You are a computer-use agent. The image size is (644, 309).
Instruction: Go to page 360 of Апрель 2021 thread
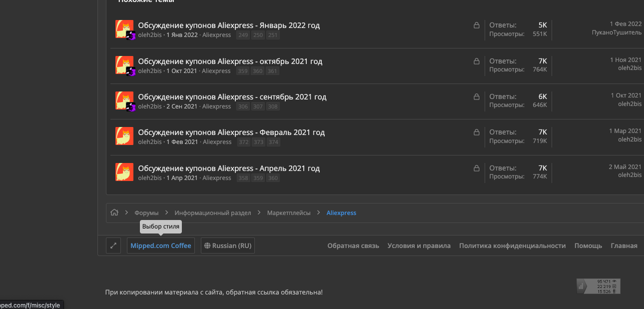coord(272,178)
